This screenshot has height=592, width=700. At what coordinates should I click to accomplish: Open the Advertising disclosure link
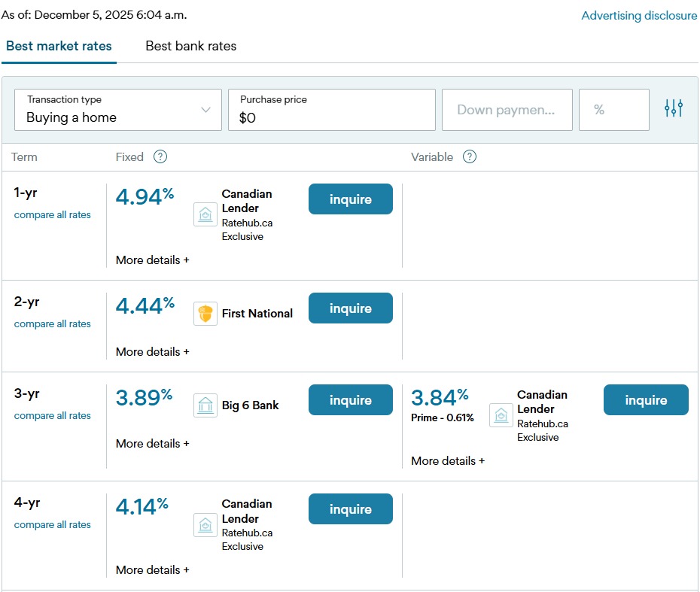tap(639, 16)
